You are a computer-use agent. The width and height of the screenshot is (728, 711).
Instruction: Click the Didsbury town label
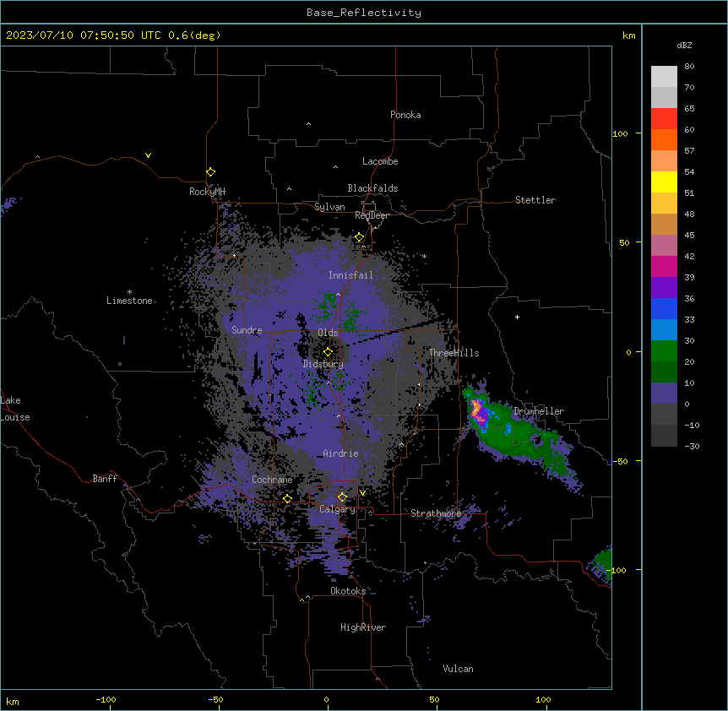[323, 364]
